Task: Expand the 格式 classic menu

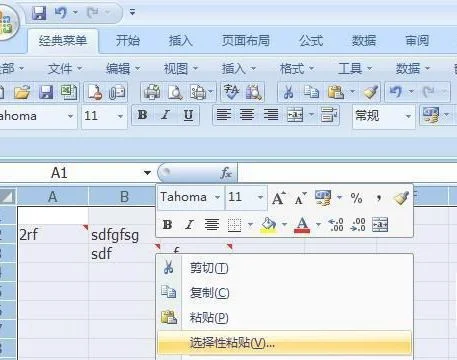Action: (297, 69)
